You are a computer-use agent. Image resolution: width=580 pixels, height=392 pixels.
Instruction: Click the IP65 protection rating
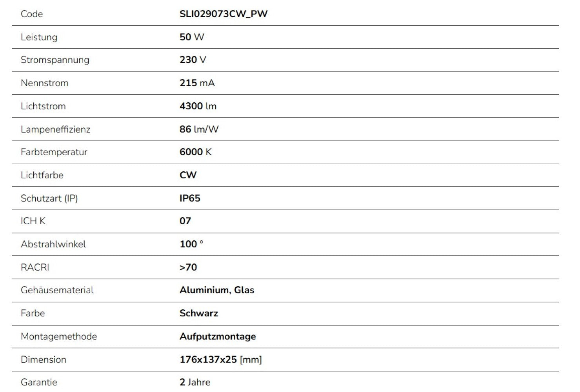190,198
